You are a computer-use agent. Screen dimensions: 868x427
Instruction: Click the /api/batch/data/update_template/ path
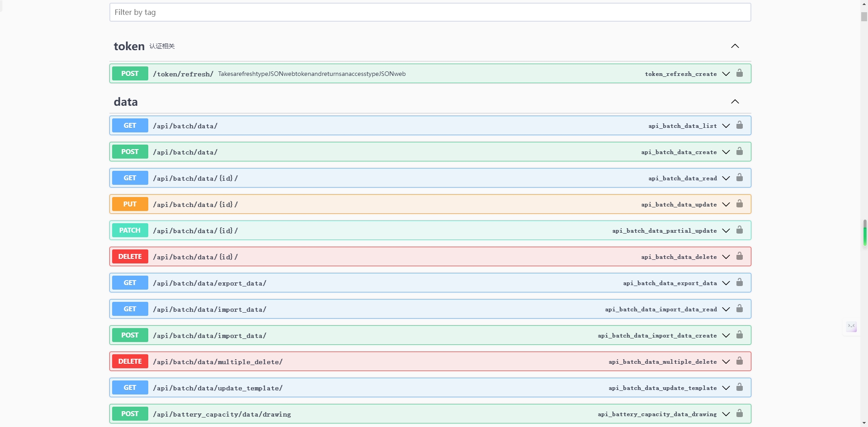coord(217,388)
